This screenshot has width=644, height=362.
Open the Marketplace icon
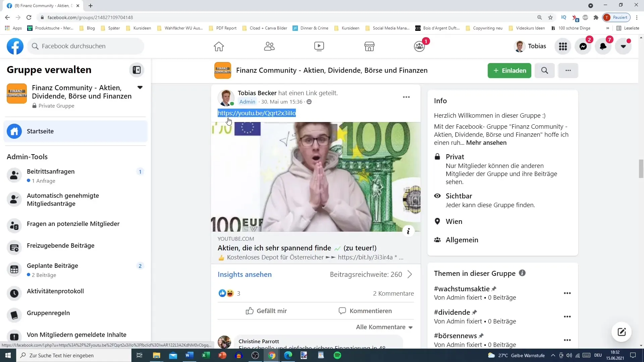pyautogui.click(x=369, y=46)
